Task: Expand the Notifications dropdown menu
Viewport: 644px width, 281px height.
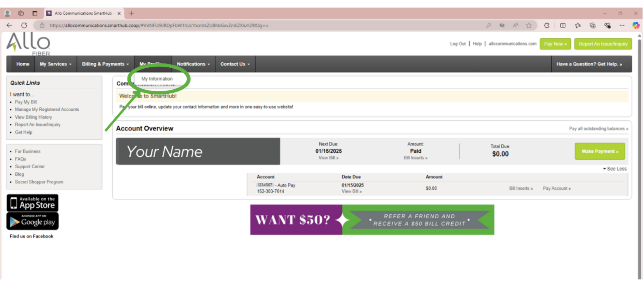Action: (x=193, y=64)
